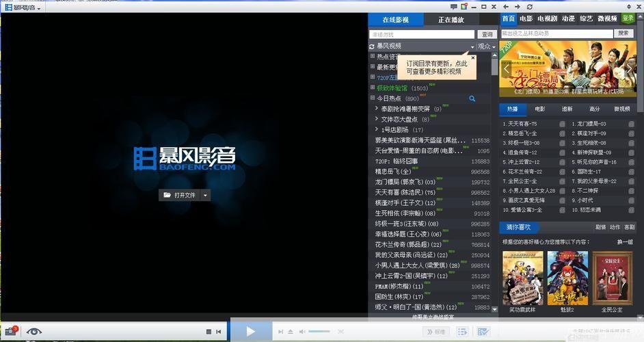Viewport: 644px width, 342px height.
Task: Expand the 打开文件 dropdown arrow
Action: click(205, 195)
